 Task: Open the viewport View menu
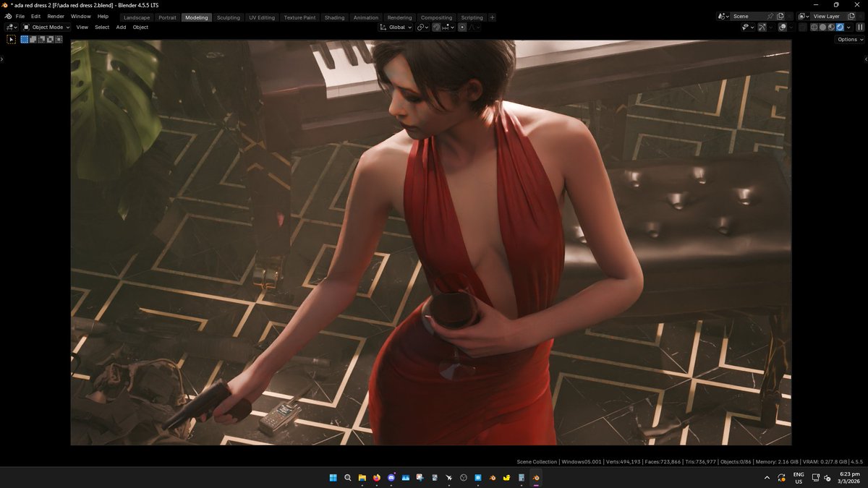pyautogui.click(x=82, y=27)
